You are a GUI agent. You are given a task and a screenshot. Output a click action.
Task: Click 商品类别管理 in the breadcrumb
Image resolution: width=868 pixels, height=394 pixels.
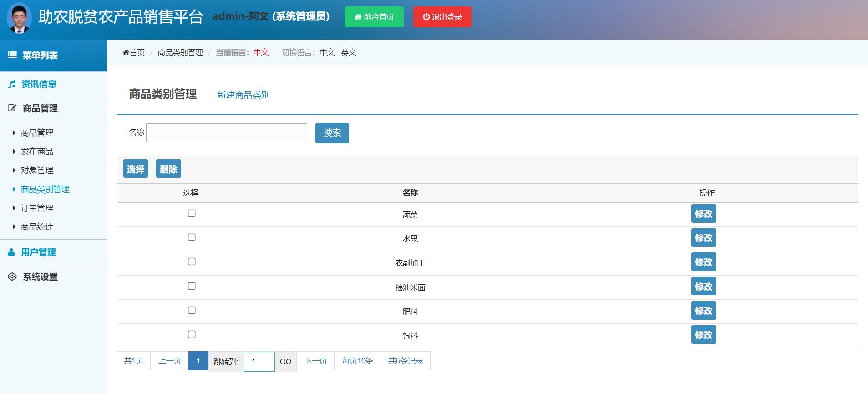click(180, 52)
